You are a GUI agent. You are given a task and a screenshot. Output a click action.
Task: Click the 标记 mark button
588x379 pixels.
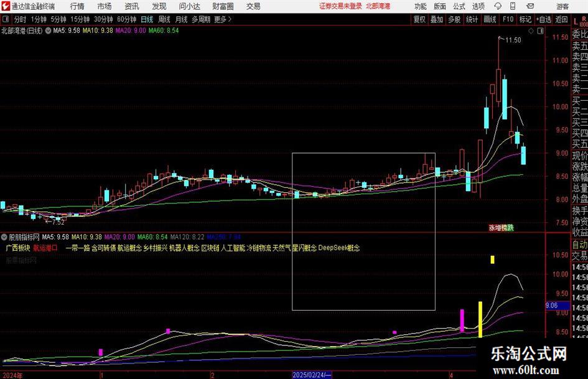525,19
